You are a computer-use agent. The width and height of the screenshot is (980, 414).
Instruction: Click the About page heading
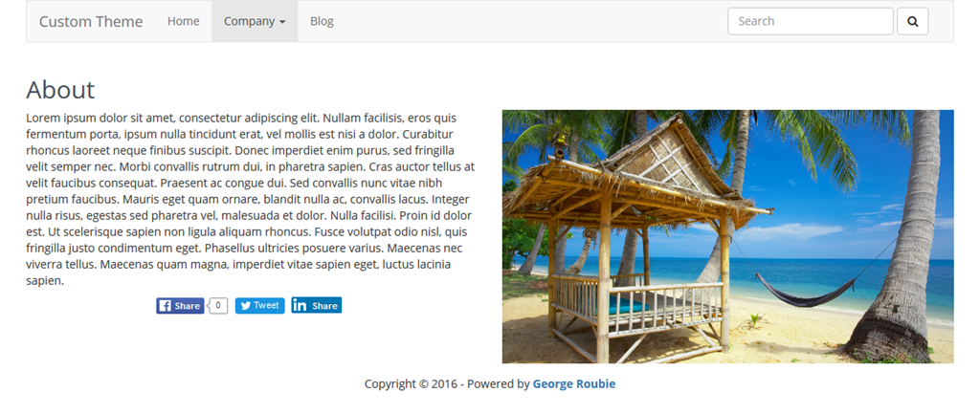60,90
